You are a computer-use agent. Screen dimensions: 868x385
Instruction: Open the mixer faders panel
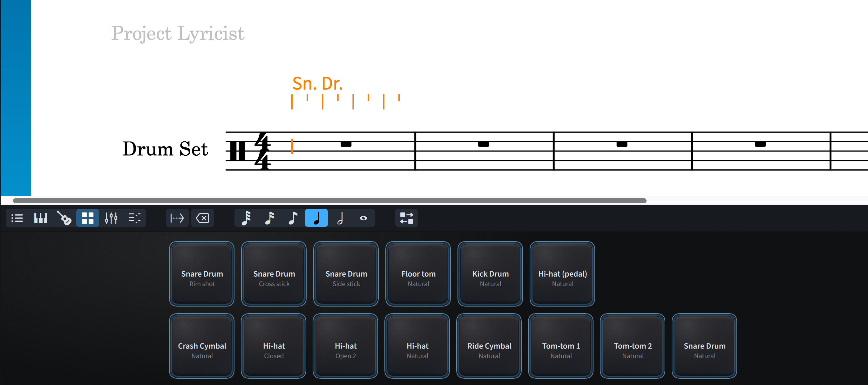pos(111,218)
